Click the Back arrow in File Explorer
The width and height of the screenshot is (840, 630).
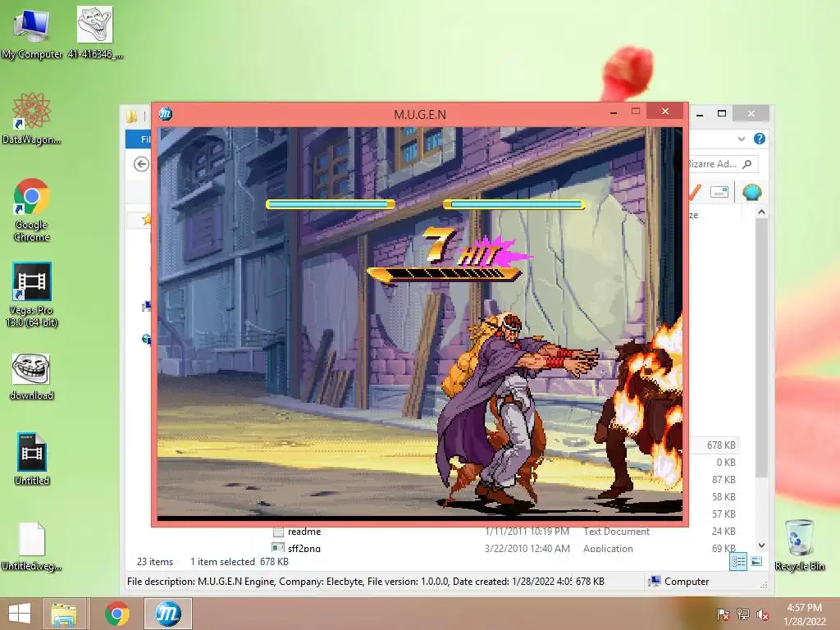pos(141,164)
